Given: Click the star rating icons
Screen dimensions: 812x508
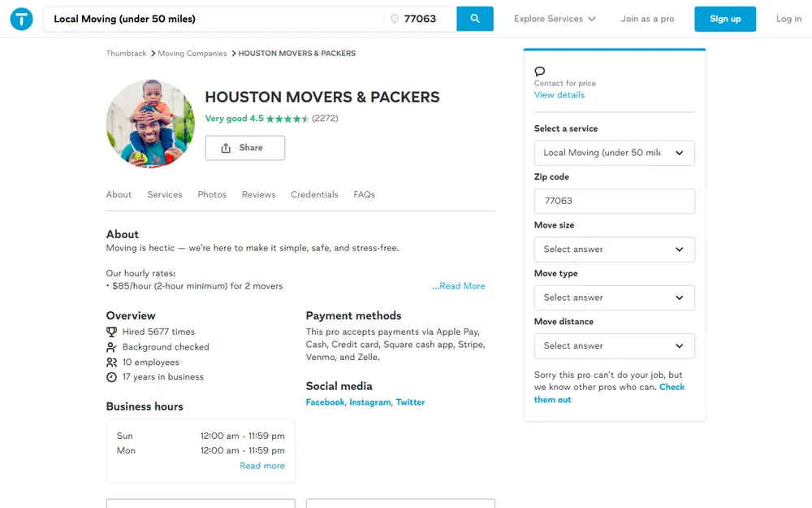Looking at the screenshot, I should (287, 119).
